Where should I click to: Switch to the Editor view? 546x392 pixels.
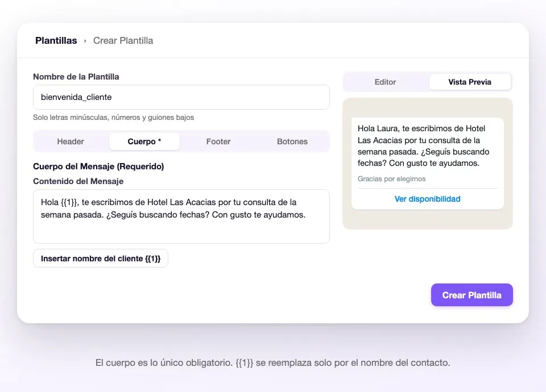click(x=385, y=82)
